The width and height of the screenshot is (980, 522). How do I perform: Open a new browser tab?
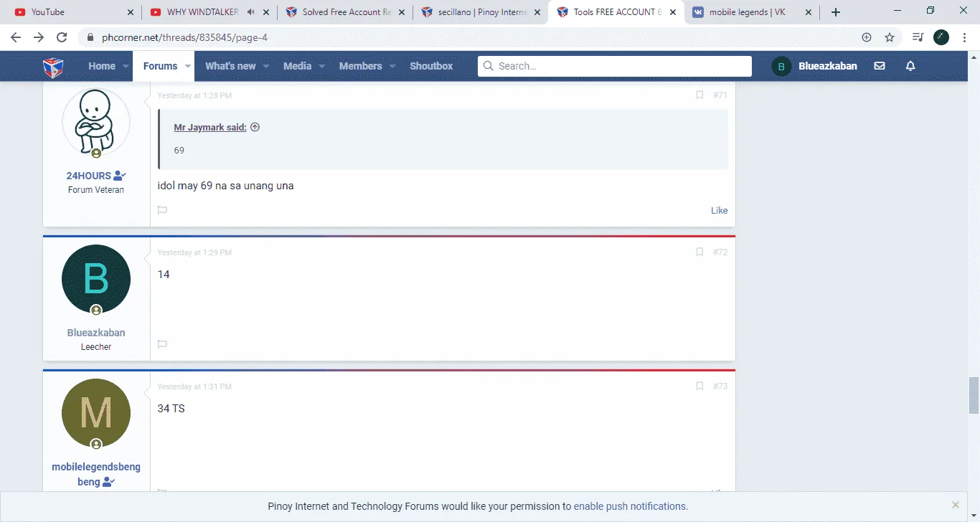click(836, 12)
